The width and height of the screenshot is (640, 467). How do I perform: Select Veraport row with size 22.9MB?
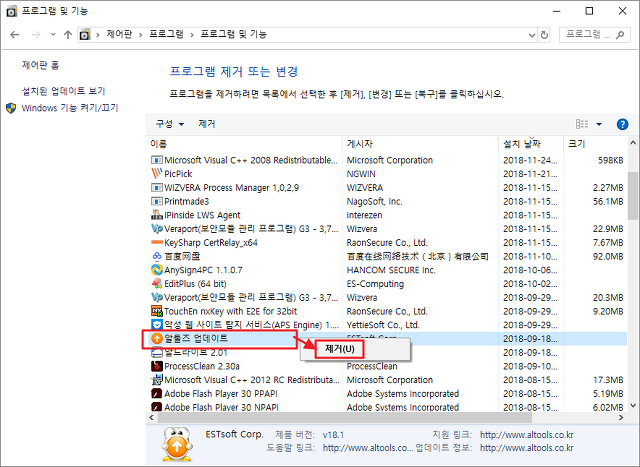pos(387,229)
